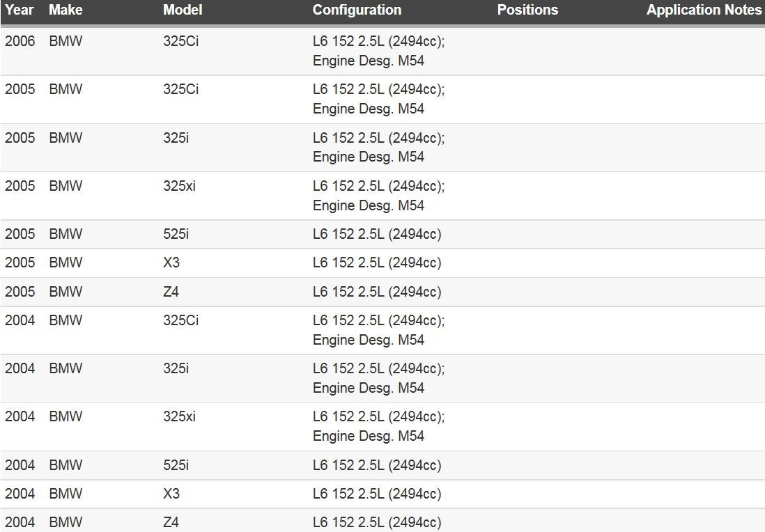The width and height of the screenshot is (765, 532).
Task: Select the 2004 BMW 325i row
Action: [x=382, y=379]
